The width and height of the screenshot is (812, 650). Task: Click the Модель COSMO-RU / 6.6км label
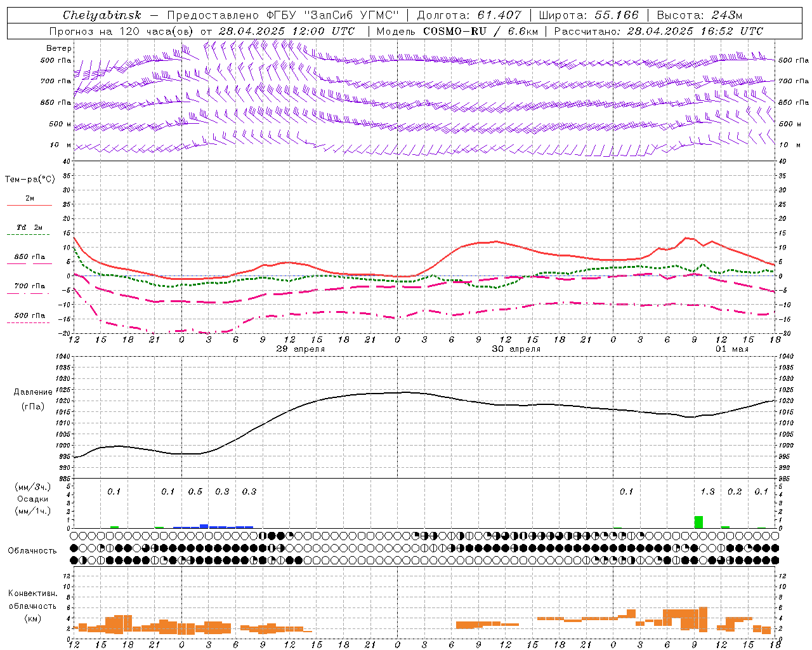coord(457,31)
